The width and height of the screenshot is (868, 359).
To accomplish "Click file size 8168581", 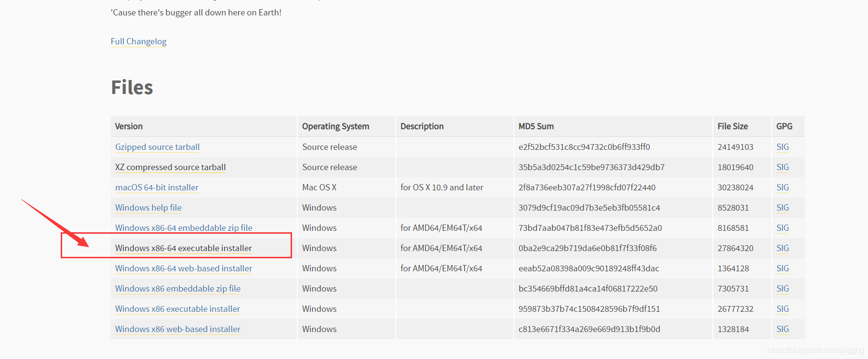I will (x=733, y=228).
